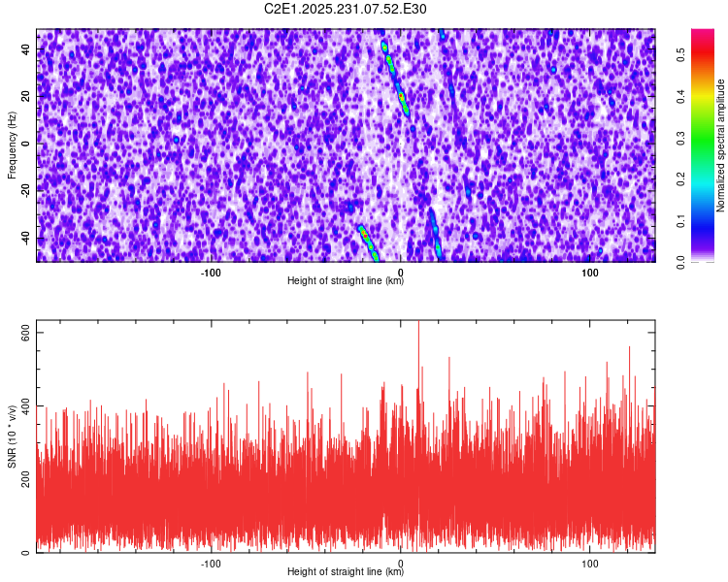Click the 0.5 label on the colorbar
The image size is (728, 582).
681,54
